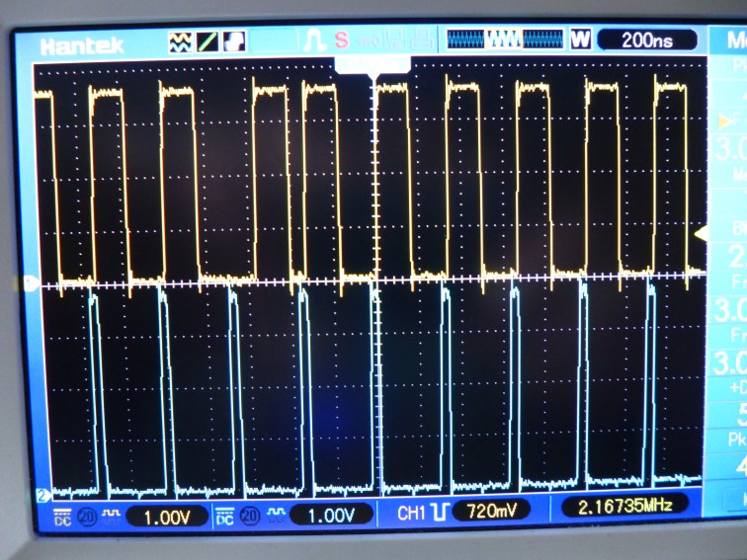Click the CH2 1.00V scale readout

tap(329, 514)
